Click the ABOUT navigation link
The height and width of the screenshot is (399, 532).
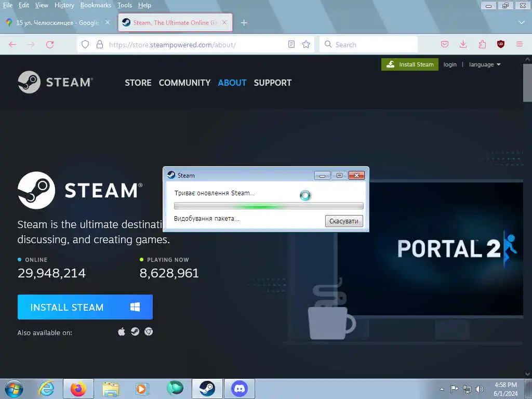pos(232,83)
